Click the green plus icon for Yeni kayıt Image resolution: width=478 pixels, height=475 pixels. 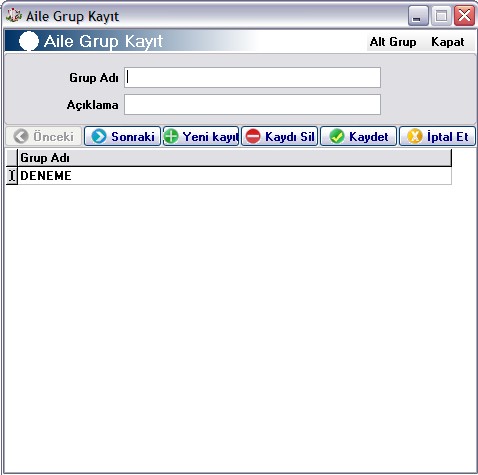(x=171, y=136)
